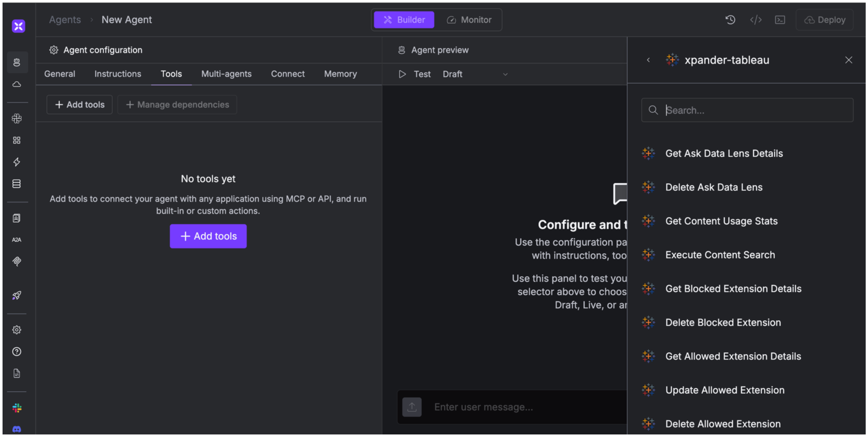
Task: Switch to Monitor mode
Action: point(469,20)
